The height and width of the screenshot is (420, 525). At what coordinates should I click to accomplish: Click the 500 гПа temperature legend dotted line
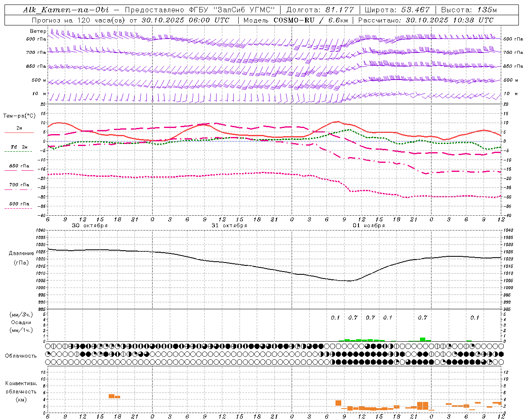[x=18, y=209]
